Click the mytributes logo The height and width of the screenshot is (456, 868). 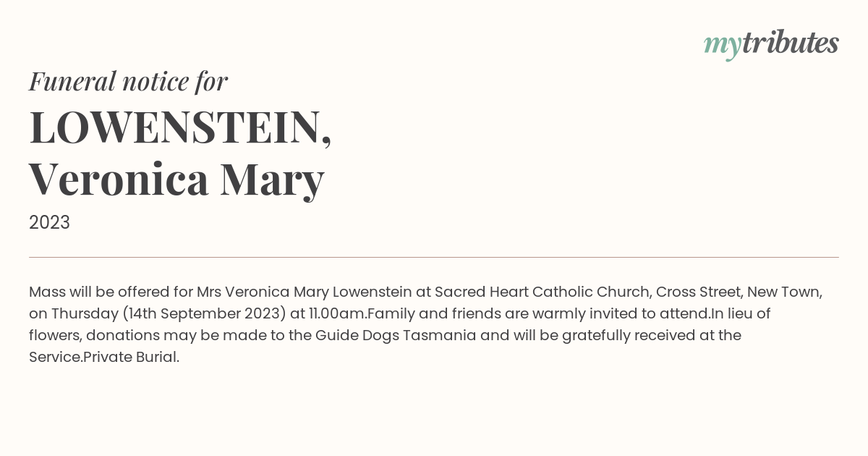click(x=771, y=43)
